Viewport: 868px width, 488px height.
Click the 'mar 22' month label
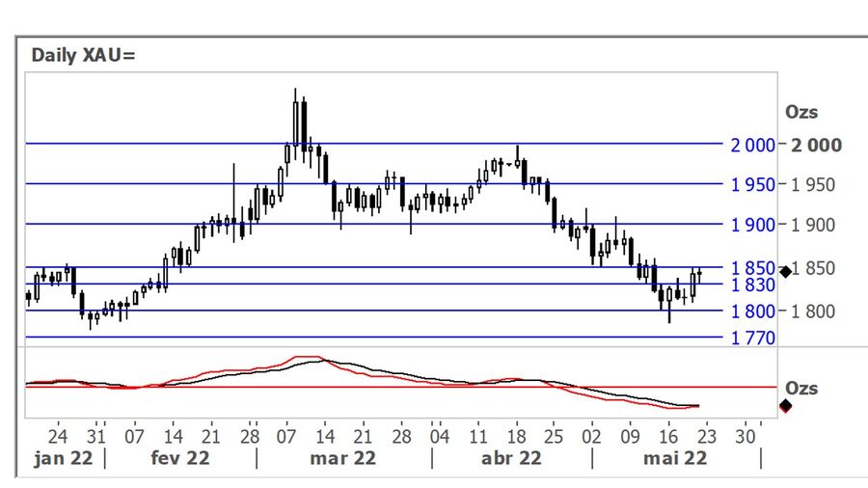point(342,459)
